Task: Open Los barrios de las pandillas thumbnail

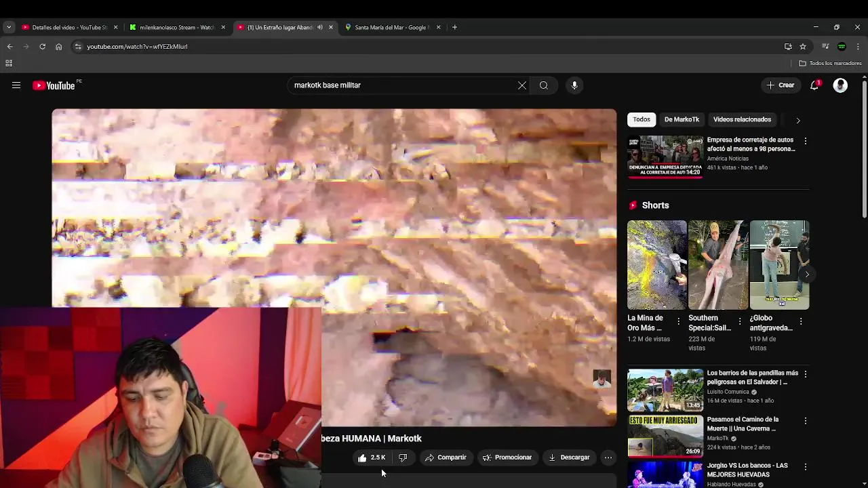Action: (x=665, y=390)
